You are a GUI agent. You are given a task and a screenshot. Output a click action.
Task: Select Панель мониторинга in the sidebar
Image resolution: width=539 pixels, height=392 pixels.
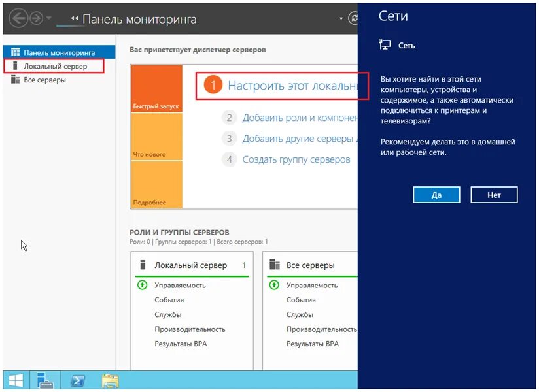pos(59,52)
